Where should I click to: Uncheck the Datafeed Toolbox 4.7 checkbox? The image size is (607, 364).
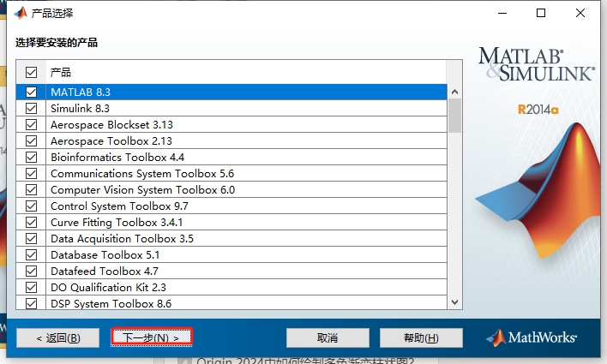point(32,271)
